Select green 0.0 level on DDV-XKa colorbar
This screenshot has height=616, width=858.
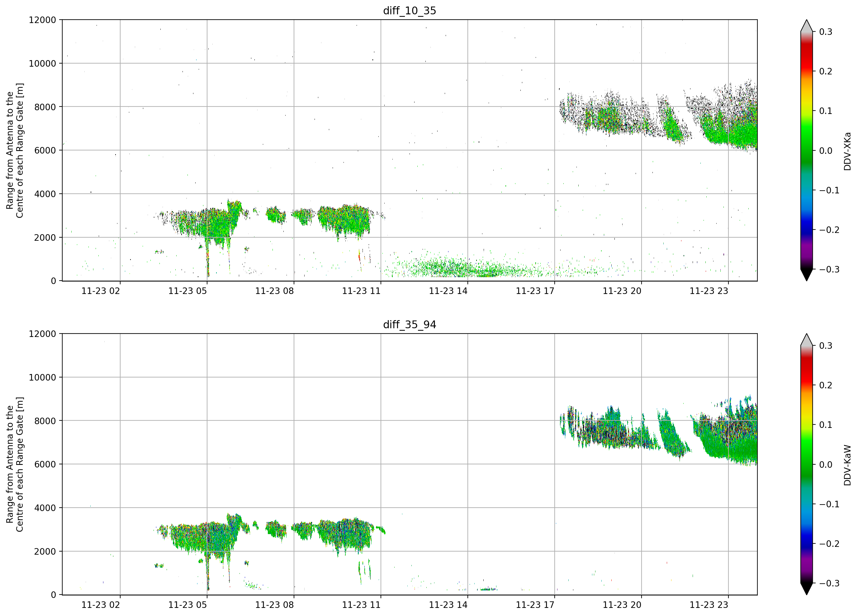coord(807,151)
